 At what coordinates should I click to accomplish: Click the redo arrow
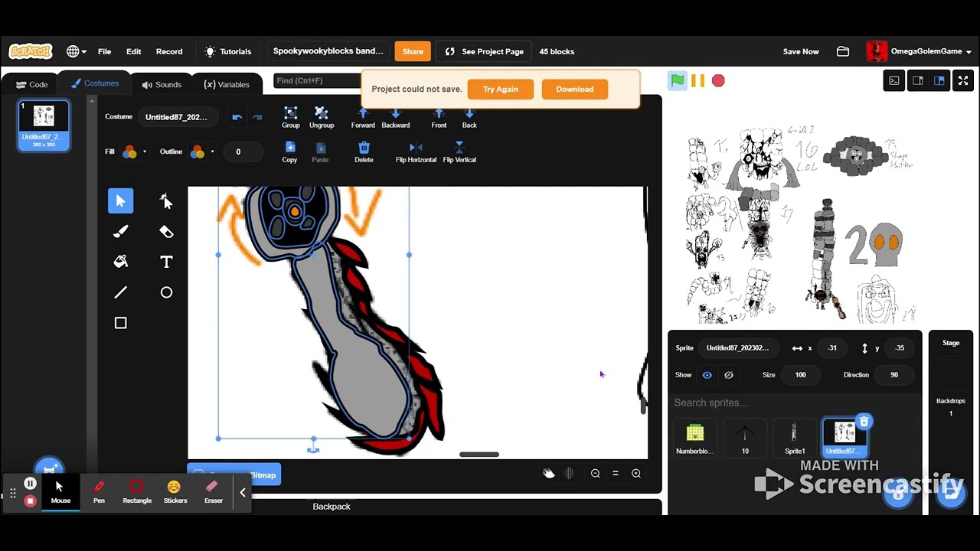pyautogui.click(x=257, y=117)
